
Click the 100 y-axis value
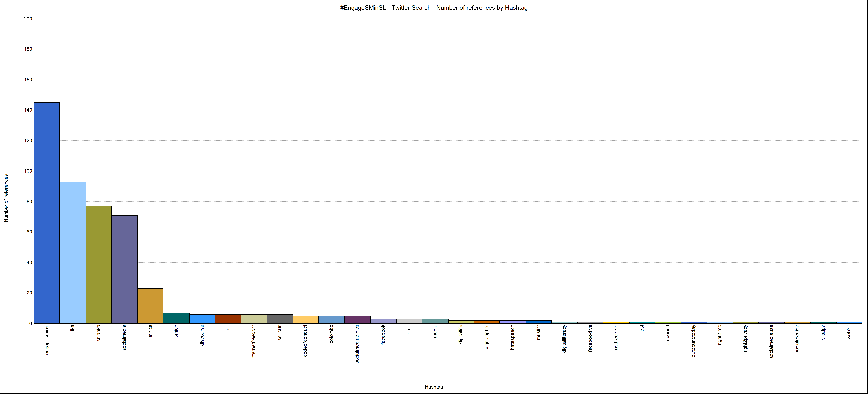(x=28, y=171)
